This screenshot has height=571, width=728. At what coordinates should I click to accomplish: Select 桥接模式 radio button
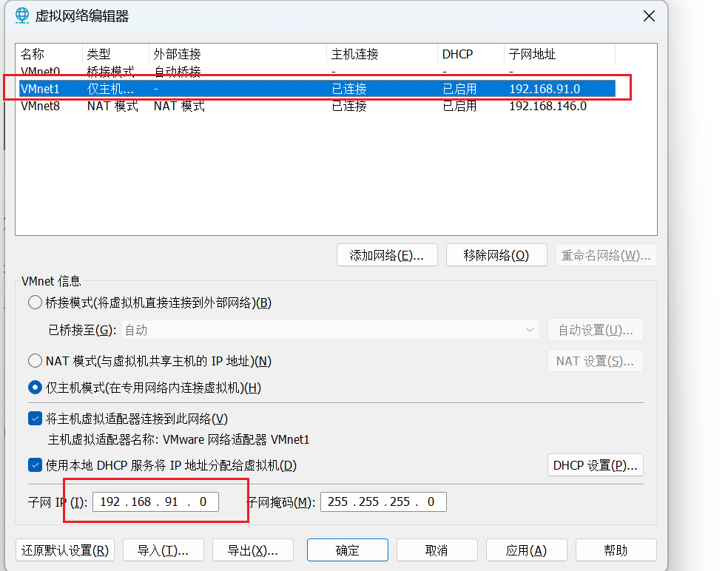[35, 303]
